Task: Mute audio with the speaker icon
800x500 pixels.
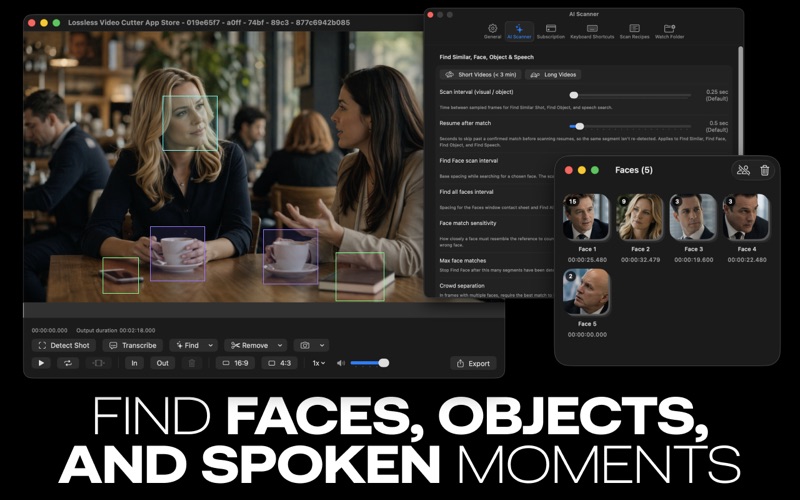Action: (x=341, y=363)
